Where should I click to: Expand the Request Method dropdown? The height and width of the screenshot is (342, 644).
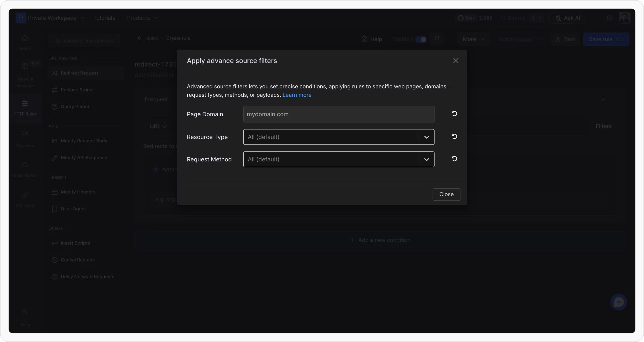pos(426,159)
